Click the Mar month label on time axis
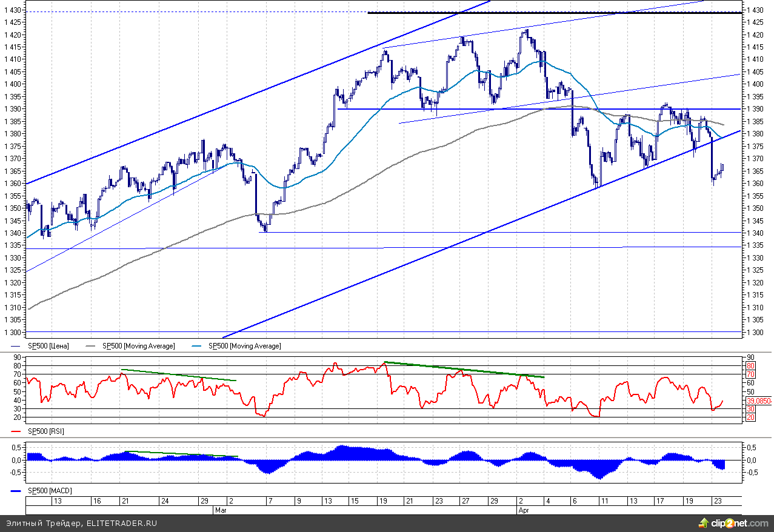 (220, 510)
